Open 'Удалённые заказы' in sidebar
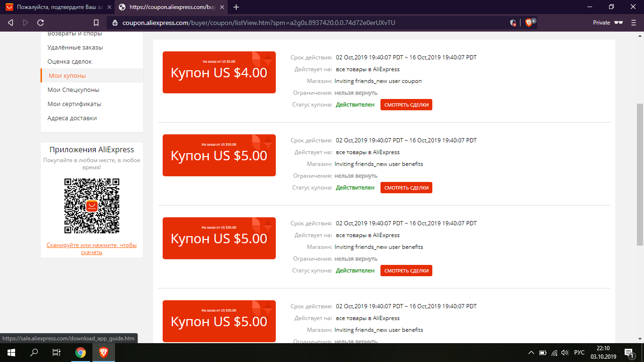 (75, 48)
